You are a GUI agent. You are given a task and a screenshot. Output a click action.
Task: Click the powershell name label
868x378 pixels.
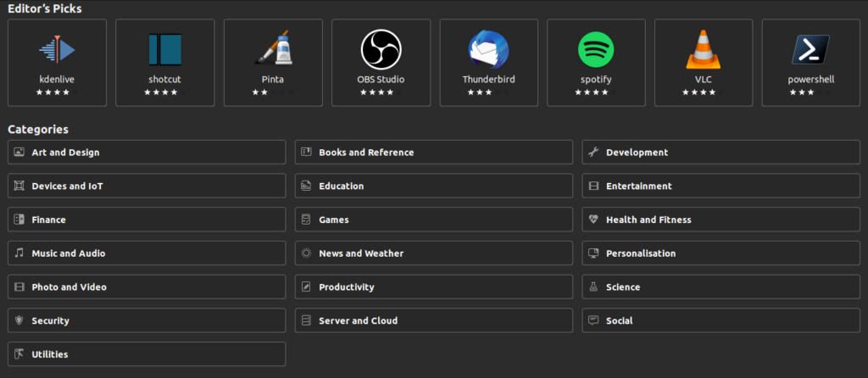811,80
